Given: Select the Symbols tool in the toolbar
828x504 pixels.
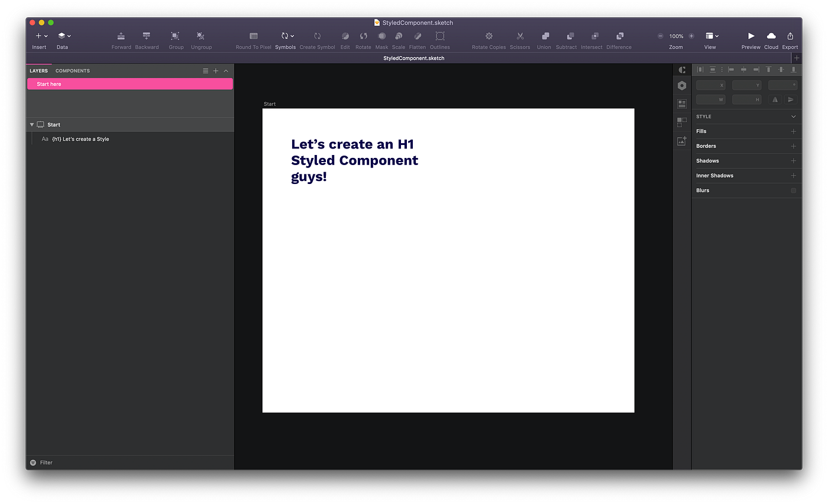Looking at the screenshot, I should click(x=285, y=36).
